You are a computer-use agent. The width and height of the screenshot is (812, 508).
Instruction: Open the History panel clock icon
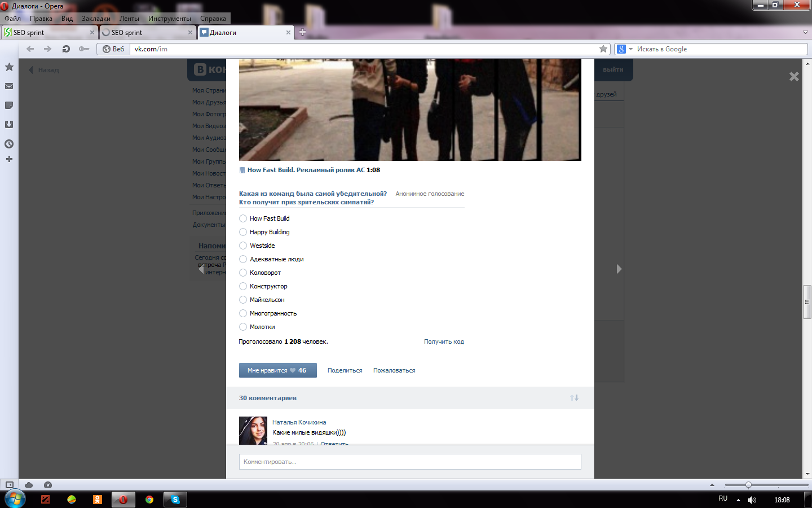[x=9, y=144]
